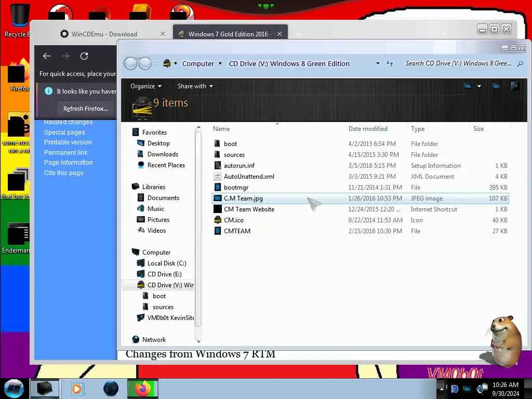Select the bootmgr file icon
The height and width of the screenshot is (399, 532).
point(218,187)
